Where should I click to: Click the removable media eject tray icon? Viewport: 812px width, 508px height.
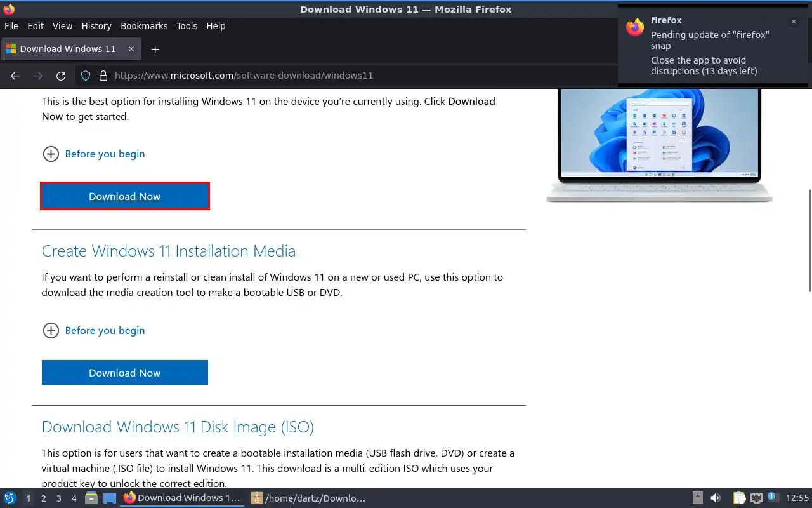(698, 498)
